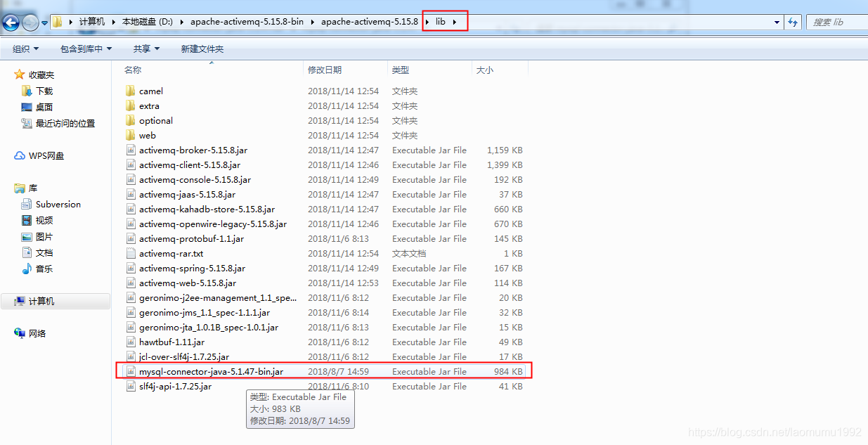Select the apache-activemq-5.15.8 breadcrumb segment
Viewport: 868px width, 445px height.
(369, 22)
